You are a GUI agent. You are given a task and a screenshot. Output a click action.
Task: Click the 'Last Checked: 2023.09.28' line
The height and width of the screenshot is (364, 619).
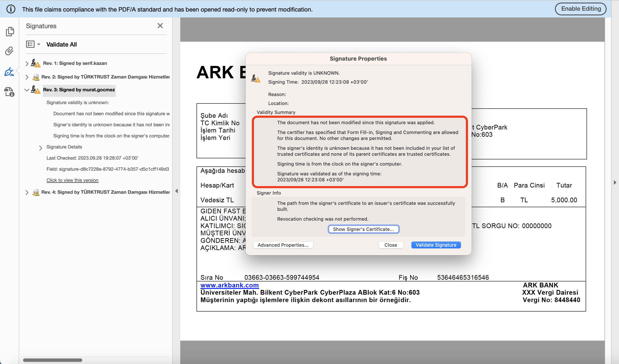(92, 158)
